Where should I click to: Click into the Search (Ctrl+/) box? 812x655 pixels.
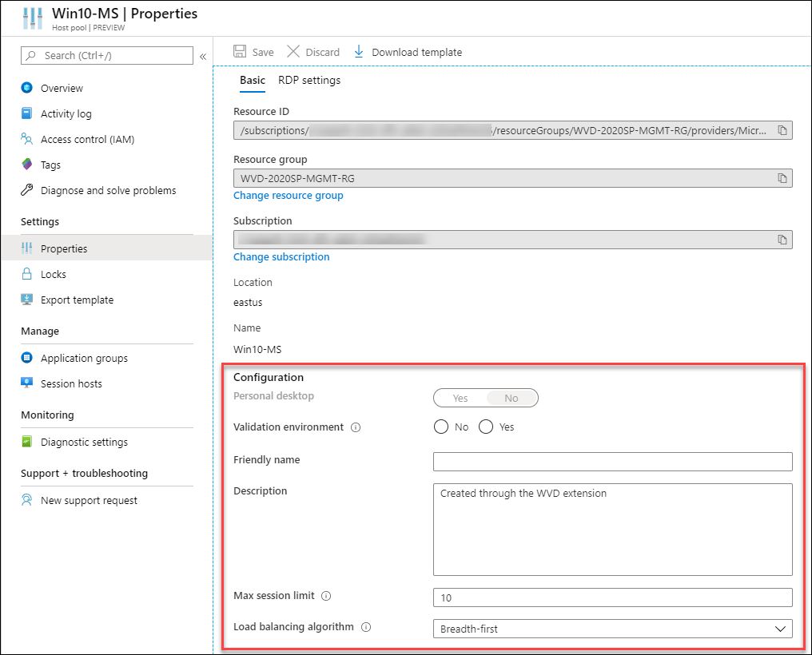click(x=106, y=55)
